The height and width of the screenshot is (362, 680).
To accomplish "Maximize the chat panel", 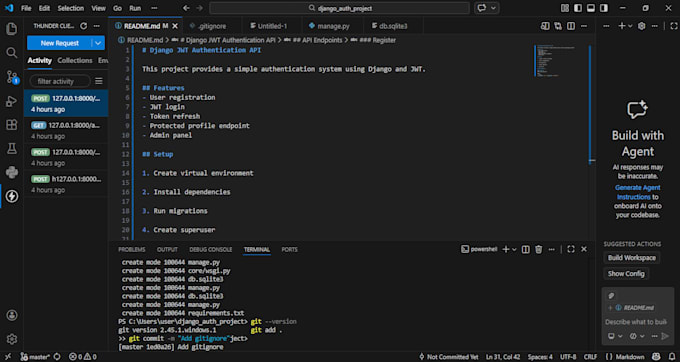I will pos(673,26).
